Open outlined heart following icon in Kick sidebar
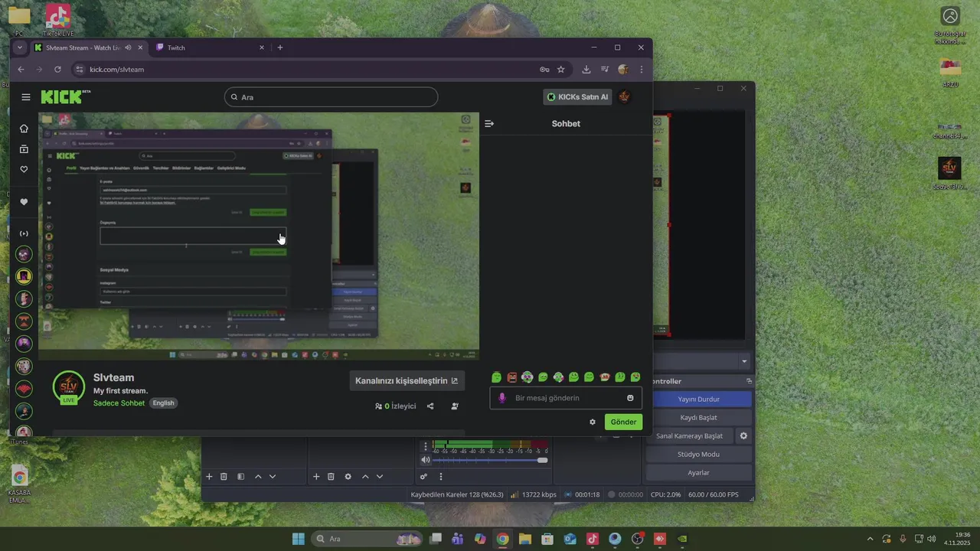This screenshot has width=980, height=551. point(24,169)
